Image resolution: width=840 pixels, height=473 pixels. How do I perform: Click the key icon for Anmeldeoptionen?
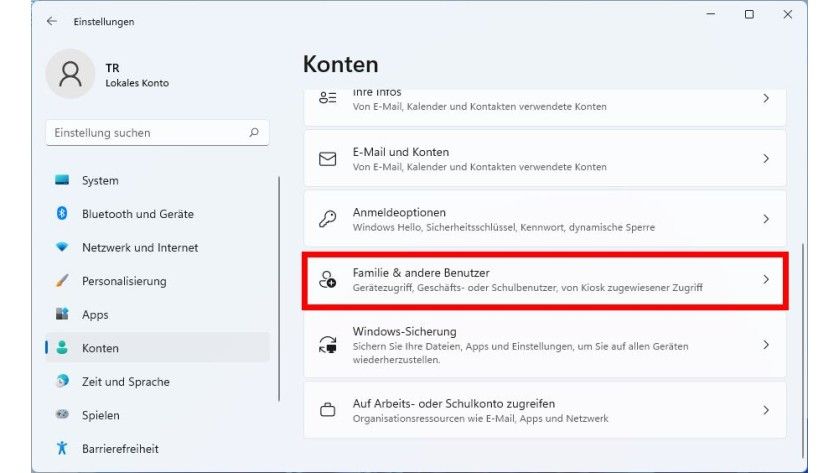tap(327, 219)
